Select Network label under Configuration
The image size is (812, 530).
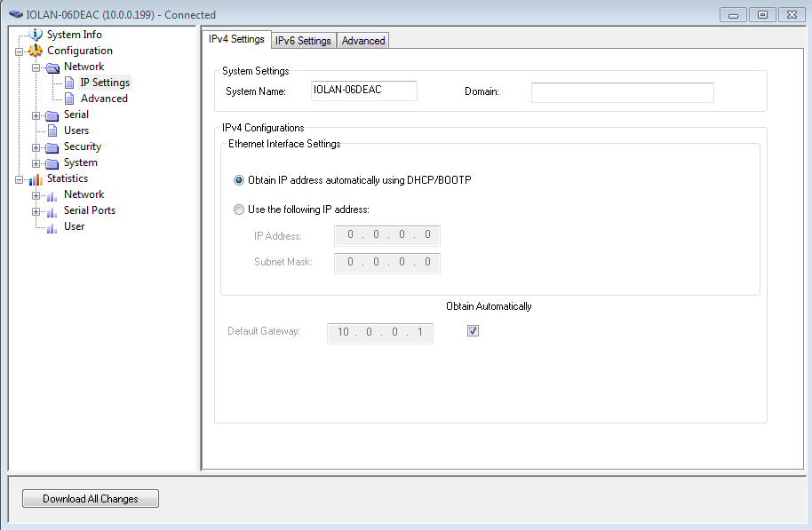click(84, 67)
